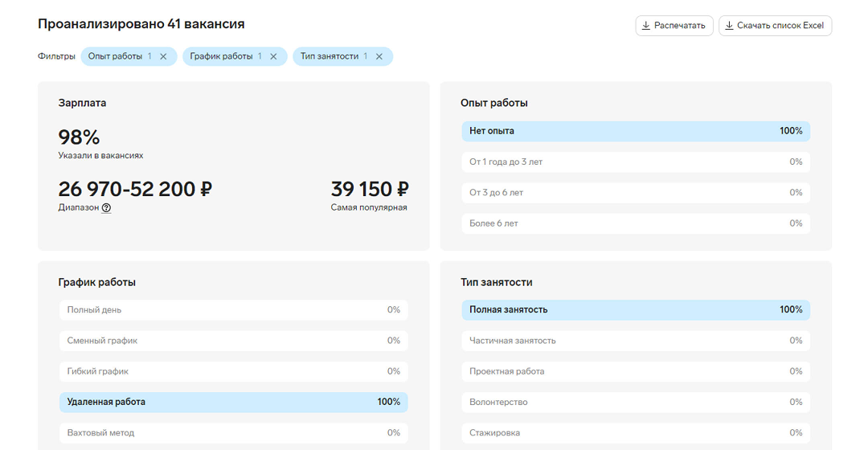Choose Стажировка employment type row
Viewport: 868px width, 450px height.
coord(635,432)
